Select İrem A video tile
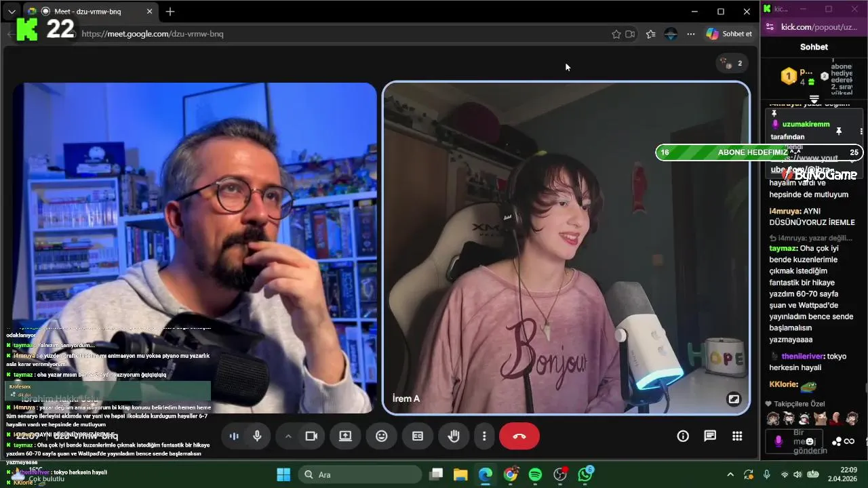 click(x=566, y=247)
